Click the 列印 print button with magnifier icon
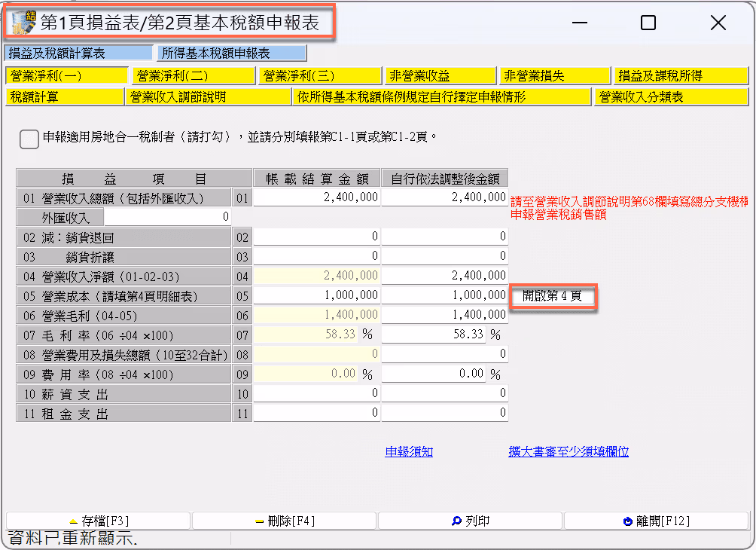Screen dimensions: 756x550 470,521
